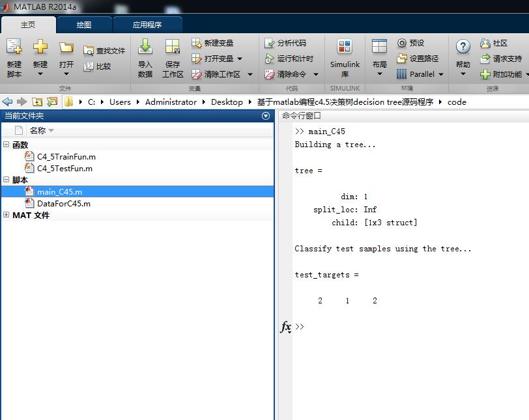Click Set Path (设置路径) icon

[x=401, y=59]
